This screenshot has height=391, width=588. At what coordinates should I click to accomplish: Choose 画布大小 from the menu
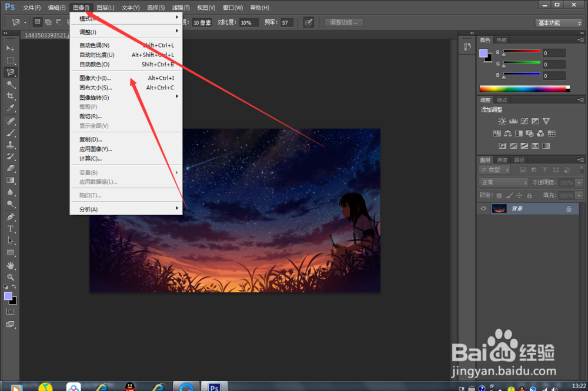126,88
